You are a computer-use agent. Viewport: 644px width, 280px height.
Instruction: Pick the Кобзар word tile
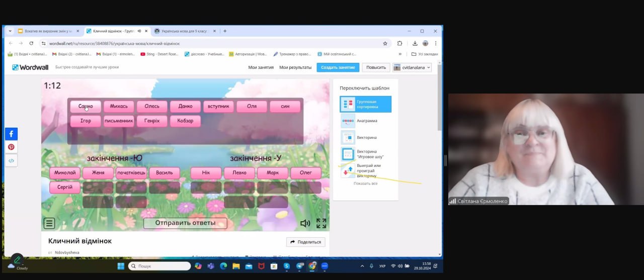pos(185,121)
